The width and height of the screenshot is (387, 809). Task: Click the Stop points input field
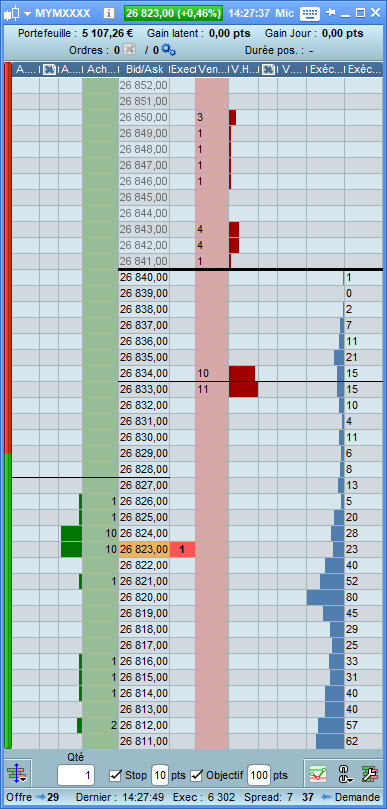[x=160, y=775]
